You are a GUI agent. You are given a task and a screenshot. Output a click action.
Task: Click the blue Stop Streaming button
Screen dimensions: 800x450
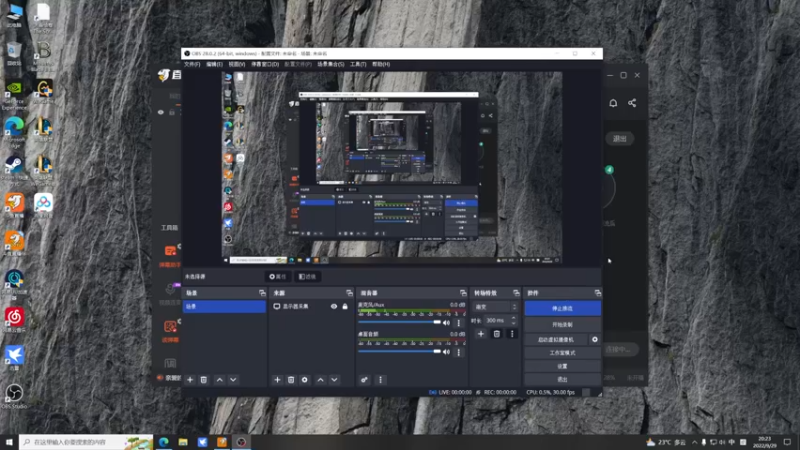point(562,308)
